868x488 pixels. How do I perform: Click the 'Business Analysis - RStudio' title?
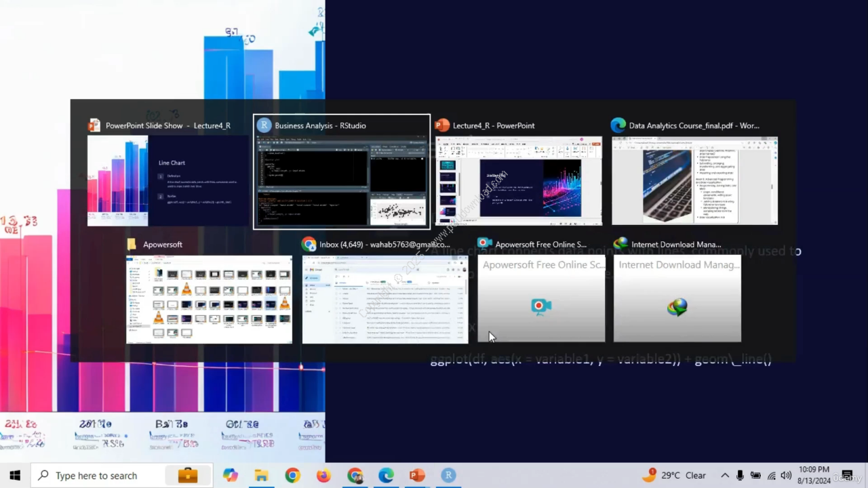click(x=321, y=125)
